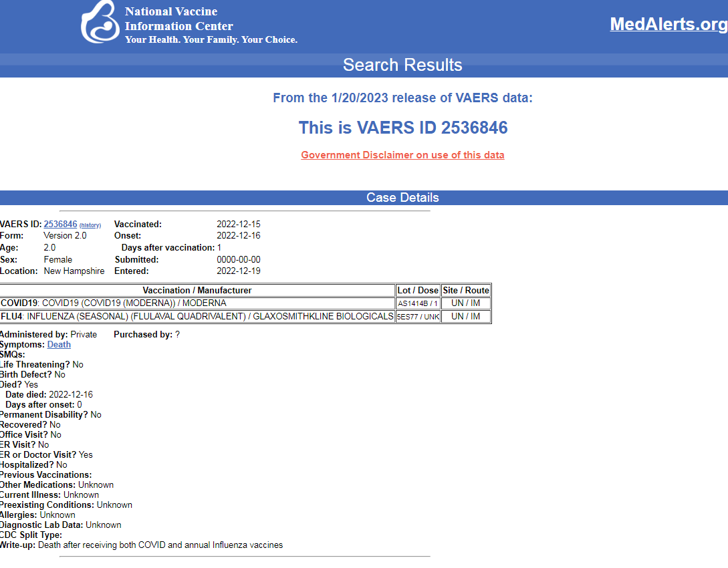Screen dimensions: 728x568
Task: Click 'Diagnostic Lab Data: Unknown' line
Action: click(x=60, y=525)
